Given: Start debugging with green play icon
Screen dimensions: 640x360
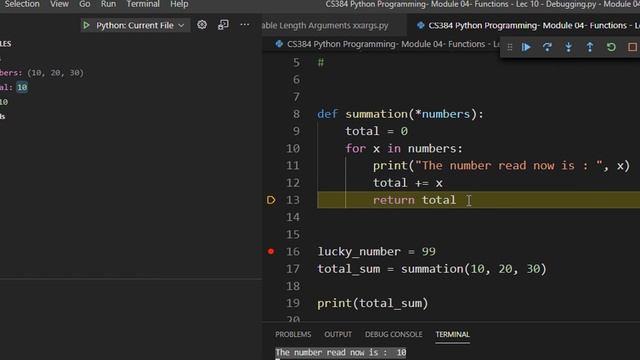Looking at the screenshot, I should pos(86,25).
